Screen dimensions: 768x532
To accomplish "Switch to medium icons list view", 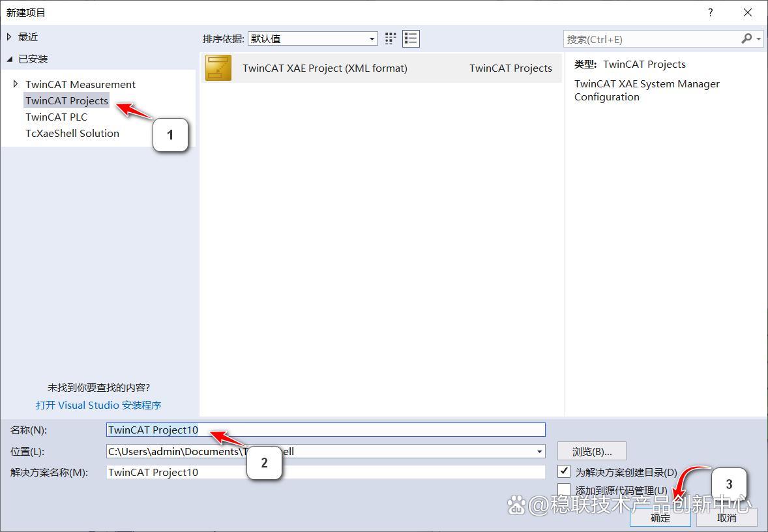I will coord(411,38).
